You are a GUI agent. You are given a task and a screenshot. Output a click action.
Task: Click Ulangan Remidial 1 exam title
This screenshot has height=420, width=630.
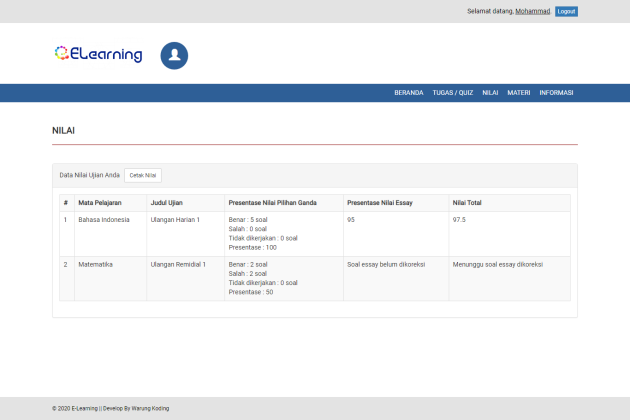pos(178,265)
